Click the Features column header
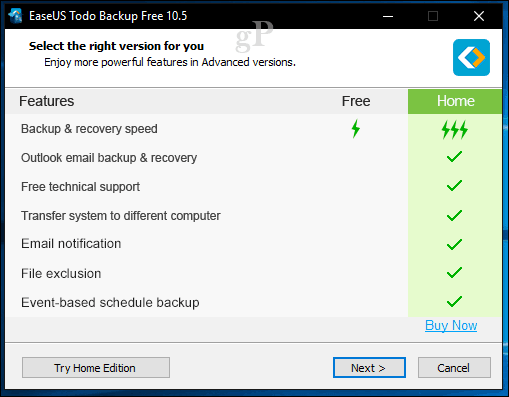Viewport: 509px width, 397px height. point(46,101)
